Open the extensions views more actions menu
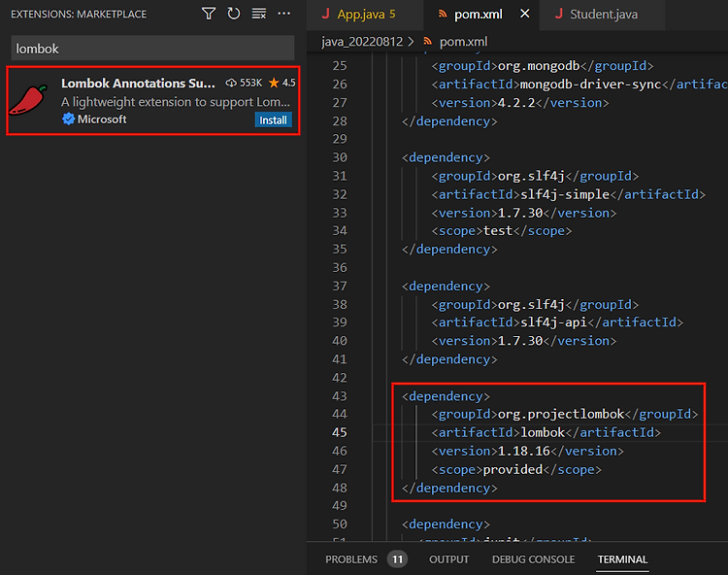Screen dimensions: 728x575 [x=283, y=14]
